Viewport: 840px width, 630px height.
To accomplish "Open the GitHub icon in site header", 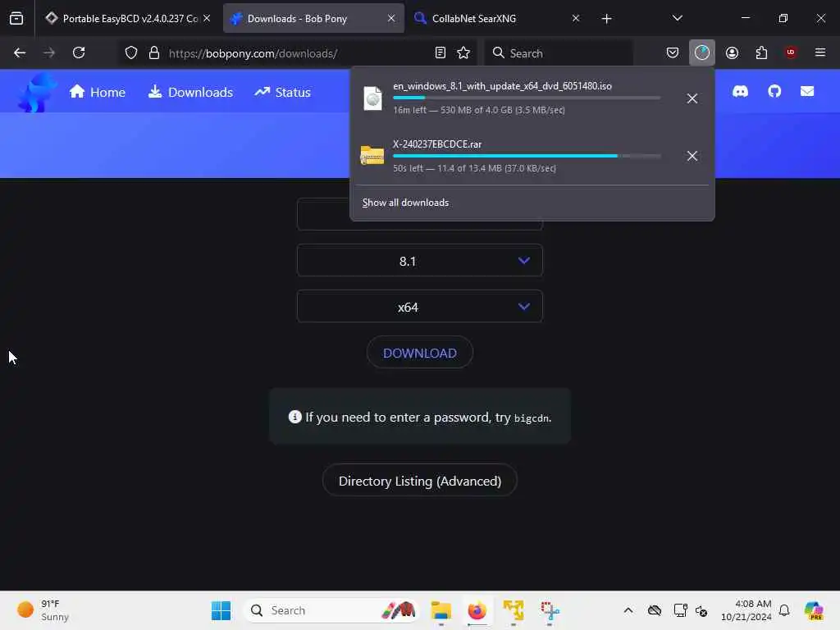I will pos(774,92).
